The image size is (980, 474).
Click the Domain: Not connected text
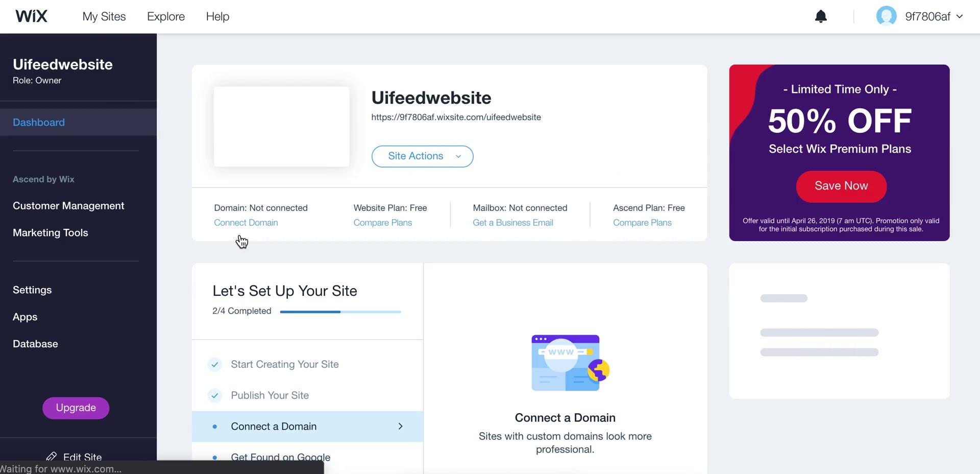pyautogui.click(x=261, y=208)
